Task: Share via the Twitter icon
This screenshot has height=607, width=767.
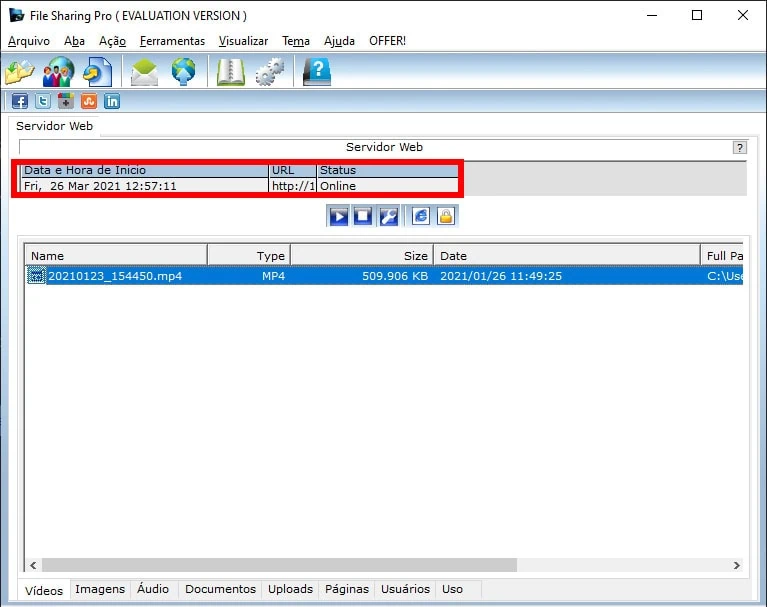Action: click(x=43, y=101)
